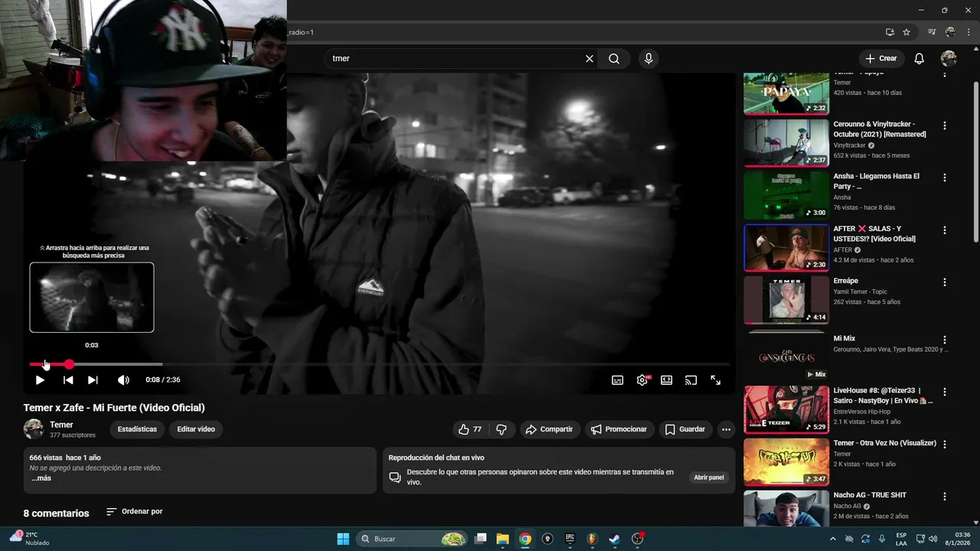Play LiveHouse #8 Teizer33 video
This screenshot has width=980, height=551.
coord(786,409)
